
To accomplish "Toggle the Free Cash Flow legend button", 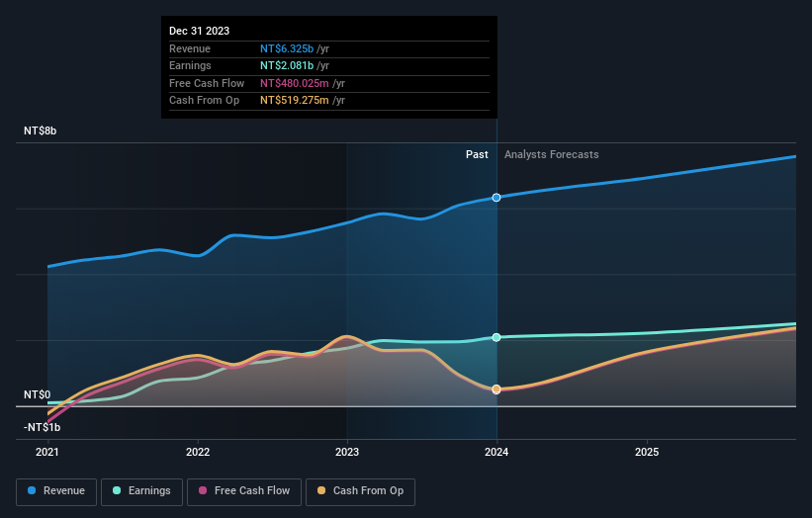I will pyautogui.click(x=244, y=491).
